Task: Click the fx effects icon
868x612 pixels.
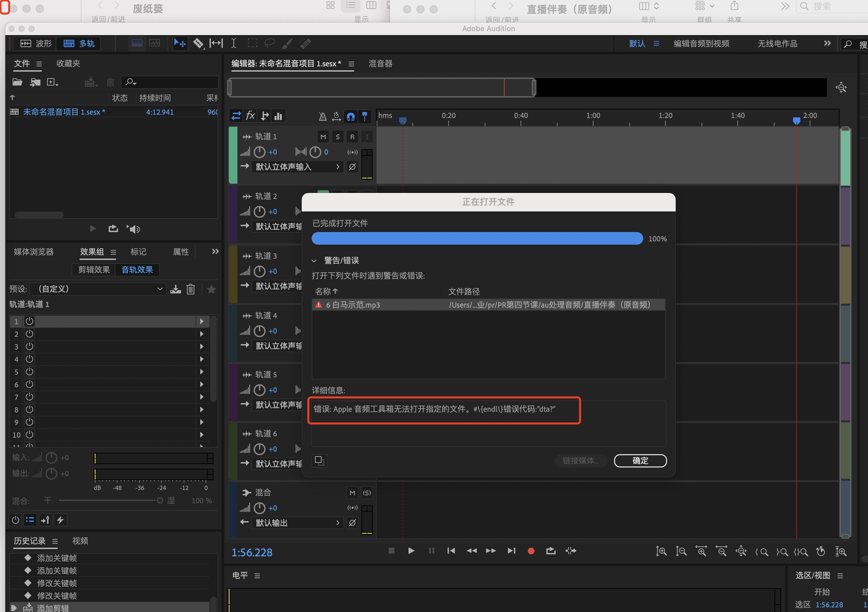Action: (250, 116)
